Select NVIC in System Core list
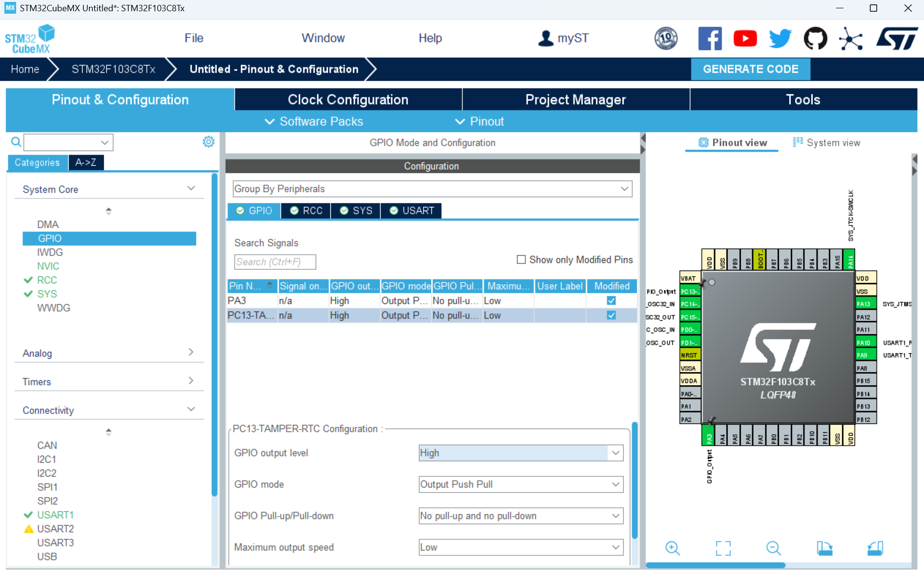Viewport: 924px width, 575px height. coord(48,266)
